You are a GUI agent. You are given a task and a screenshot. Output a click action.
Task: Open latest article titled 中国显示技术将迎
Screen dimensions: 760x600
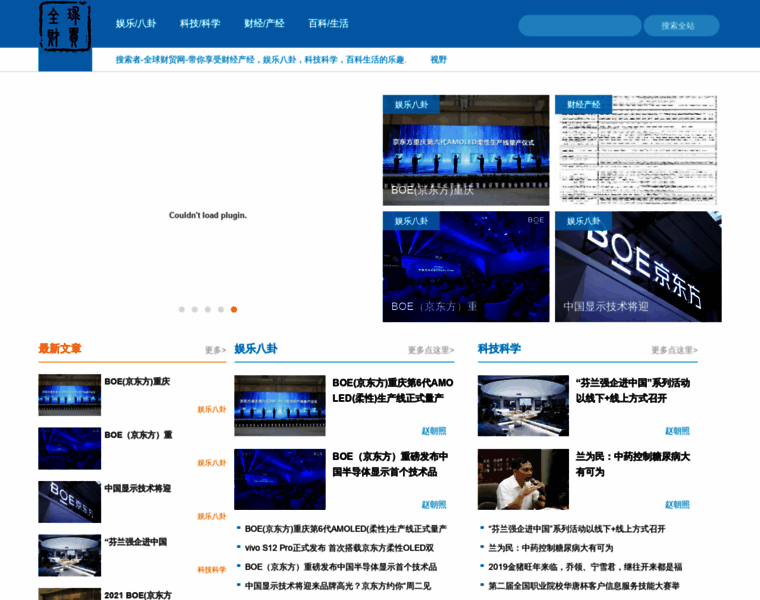coord(138,488)
